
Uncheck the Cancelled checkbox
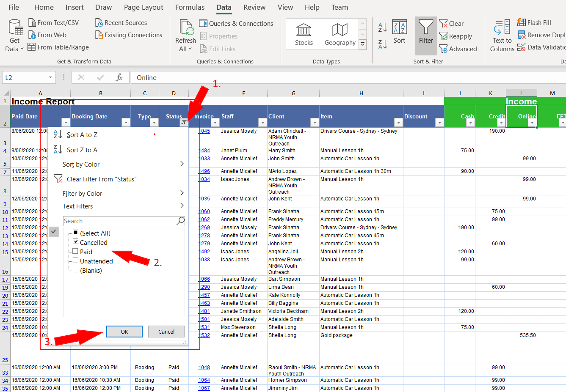[x=75, y=242]
